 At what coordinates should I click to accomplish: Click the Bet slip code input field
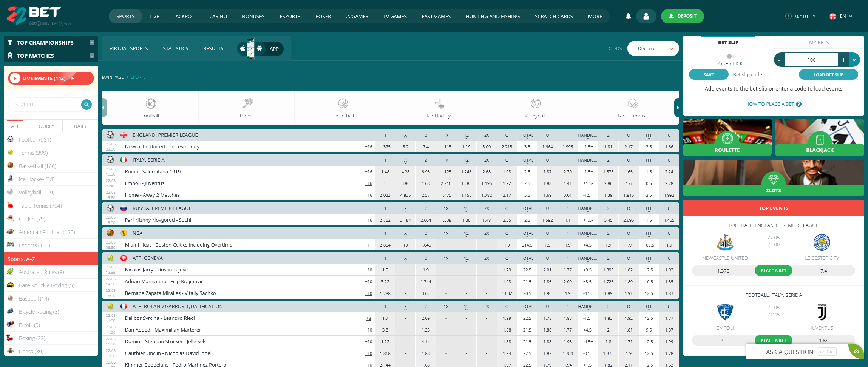coord(763,75)
